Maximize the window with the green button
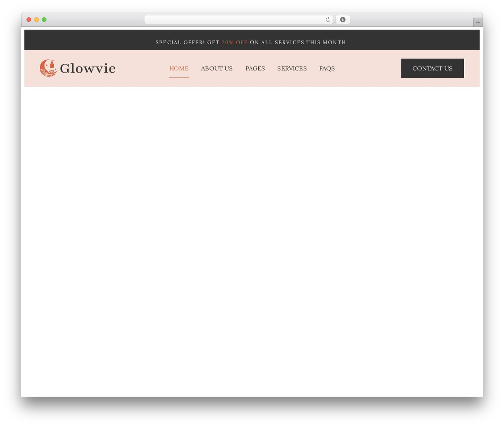Image resolution: width=504 pixels, height=427 pixels. pos(44,20)
